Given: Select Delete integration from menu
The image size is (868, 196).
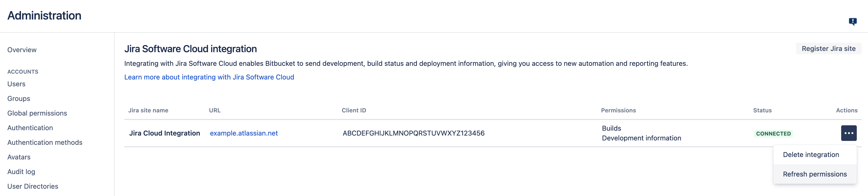Looking at the screenshot, I should pyautogui.click(x=811, y=155).
